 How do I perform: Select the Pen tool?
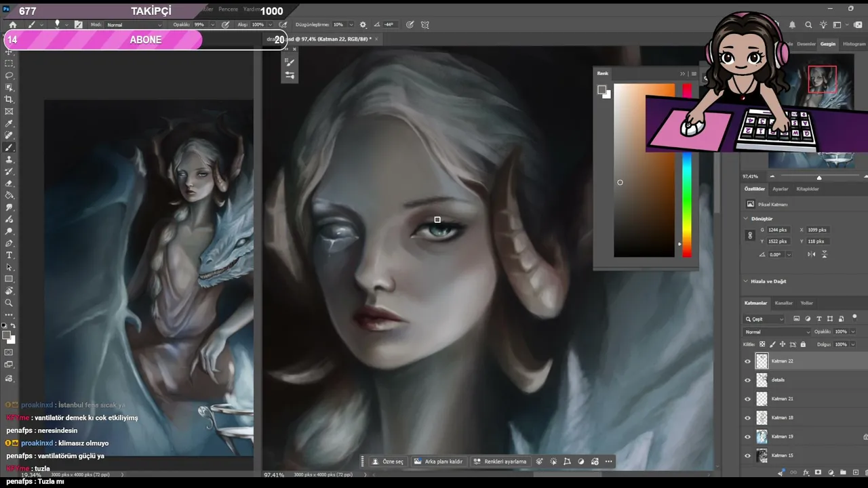click(9, 243)
